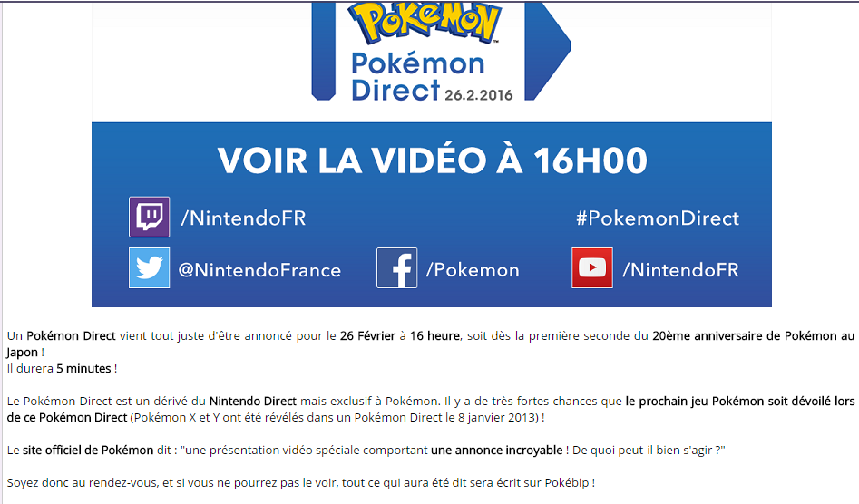Click /NintendoFR next to the YouTube icon
859x504 pixels.
pyautogui.click(x=681, y=270)
